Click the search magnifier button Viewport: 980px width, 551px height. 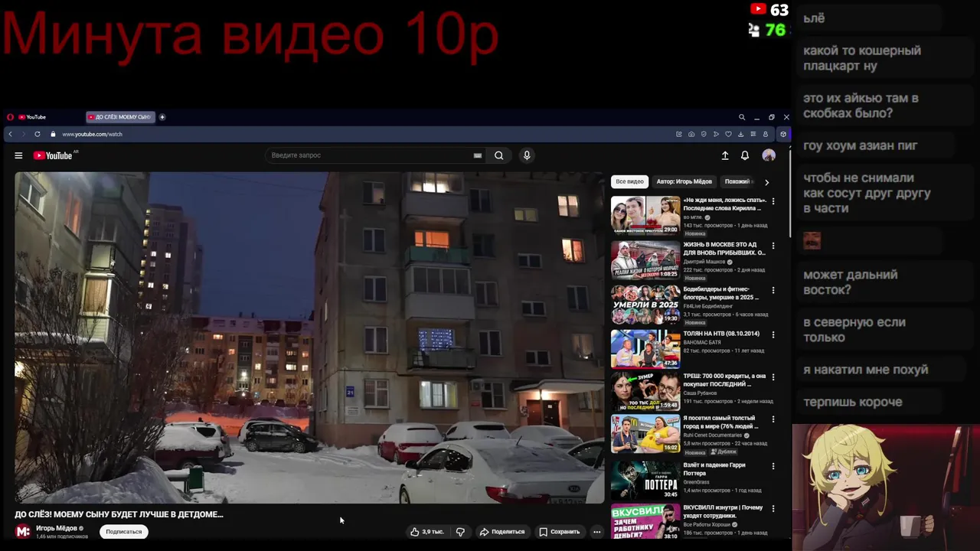click(x=498, y=155)
